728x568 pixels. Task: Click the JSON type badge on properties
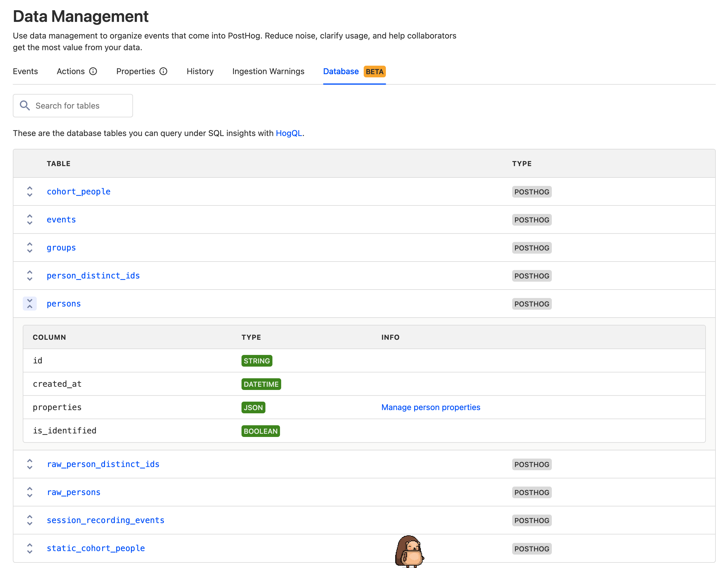(253, 407)
